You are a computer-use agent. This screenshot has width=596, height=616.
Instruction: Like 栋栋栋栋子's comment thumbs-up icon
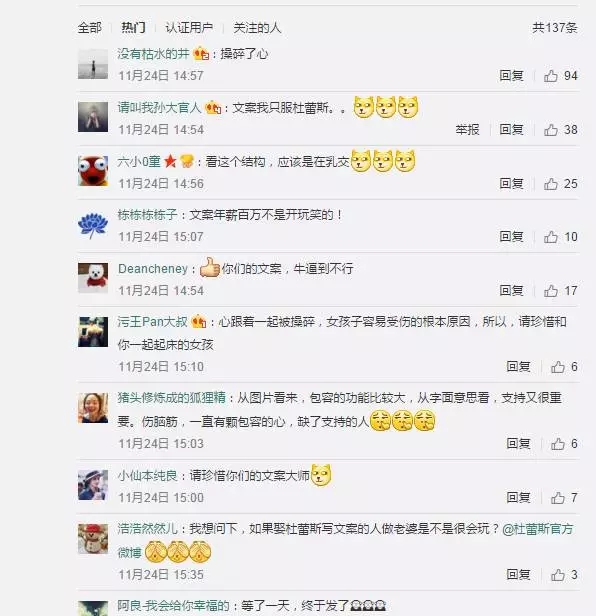pos(551,237)
